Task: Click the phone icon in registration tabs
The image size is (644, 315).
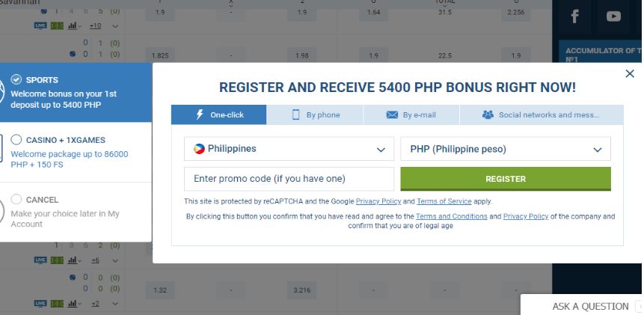Action: click(x=296, y=114)
